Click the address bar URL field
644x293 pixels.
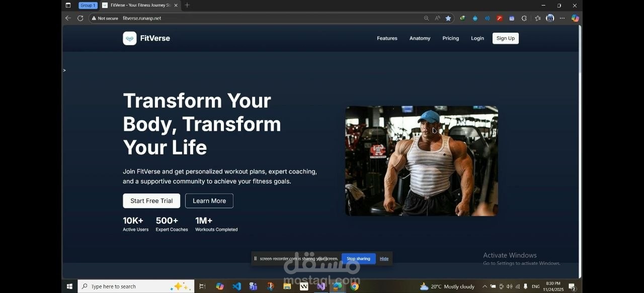[272, 18]
